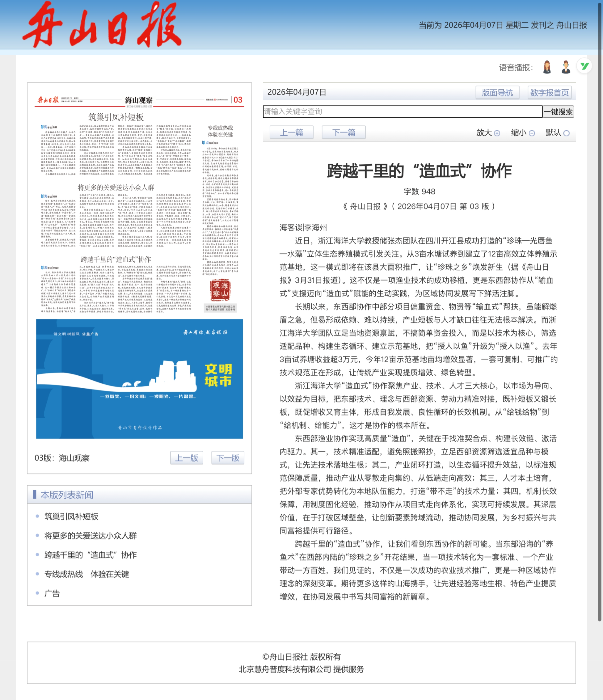Viewport: 603px width, 700px height.
Task: Play audio with the female voice avatar
Action: click(x=547, y=67)
